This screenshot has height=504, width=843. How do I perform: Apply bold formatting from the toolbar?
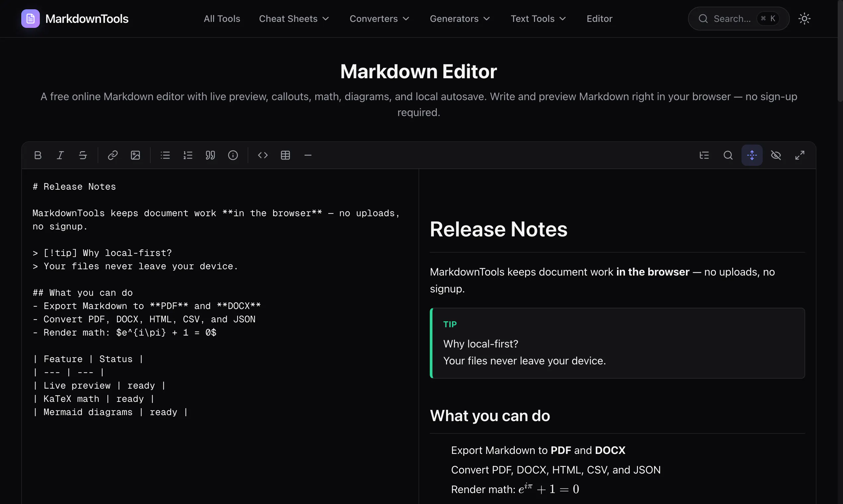click(x=38, y=155)
